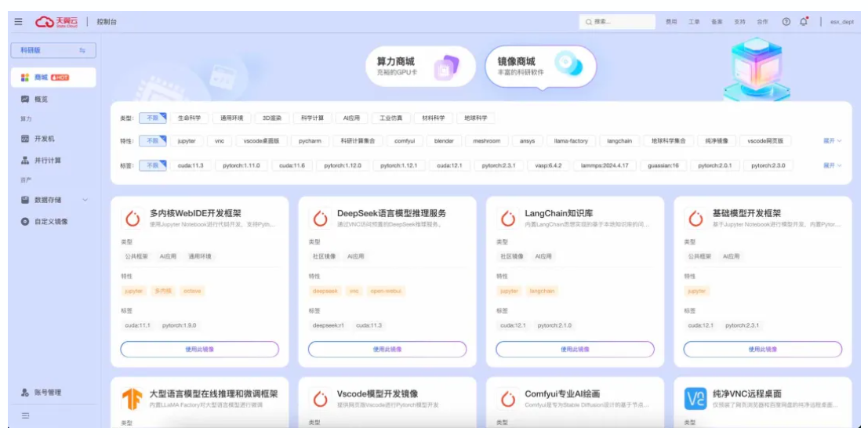This screenshot has width=868, height=435.
Task: Select 不限 in the 标签 filter row
Action: coord(153,165)
